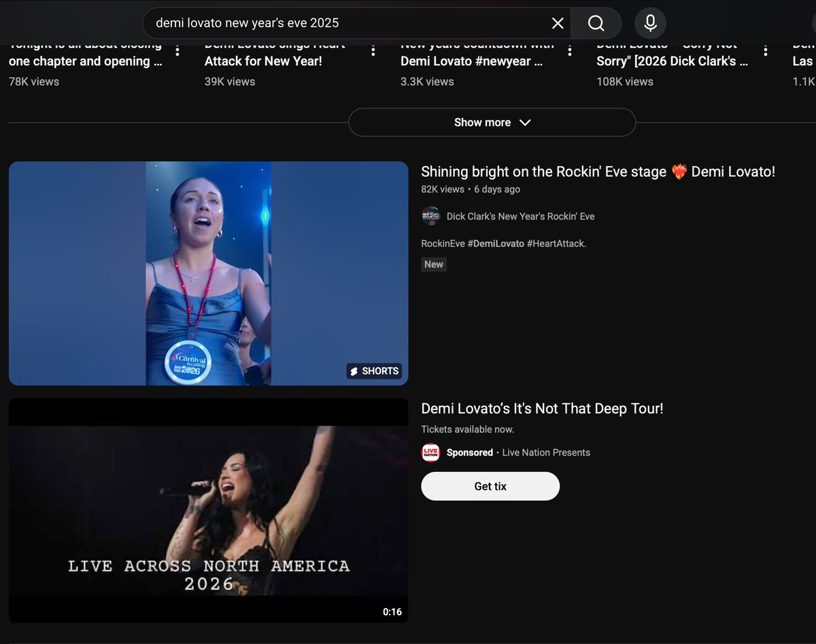Click the #DemiLovato hashtag

pyautogui.click(x=496, y=243)
